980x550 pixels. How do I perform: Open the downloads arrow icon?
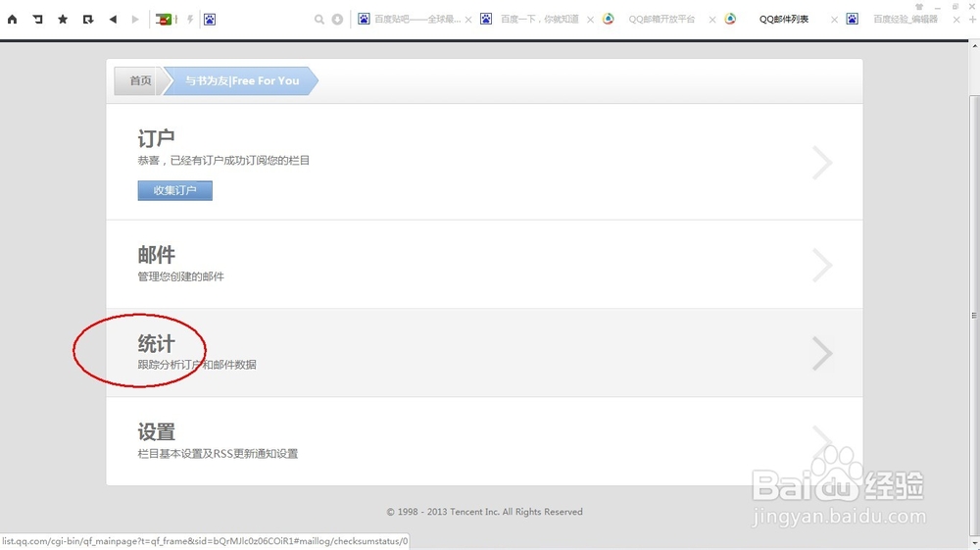(337, 19)
